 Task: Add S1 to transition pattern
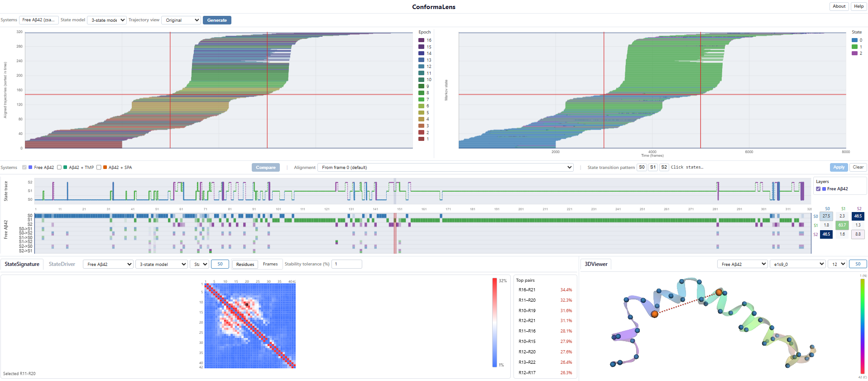653,167
